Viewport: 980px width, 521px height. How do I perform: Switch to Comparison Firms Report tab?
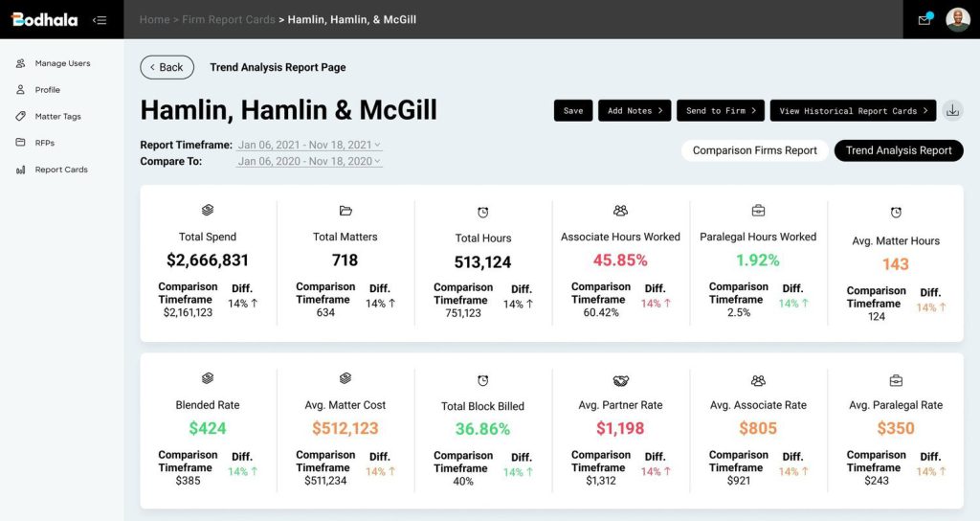[754, 150]
